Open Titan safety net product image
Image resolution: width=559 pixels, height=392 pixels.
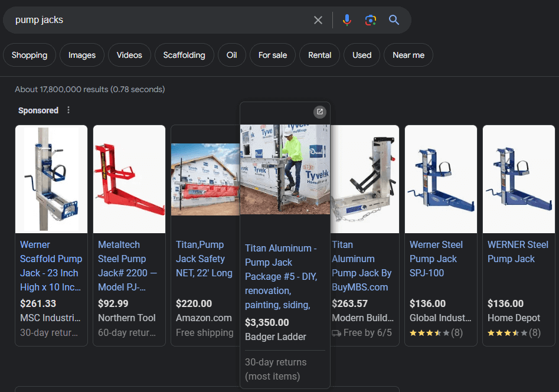point(205,179)
